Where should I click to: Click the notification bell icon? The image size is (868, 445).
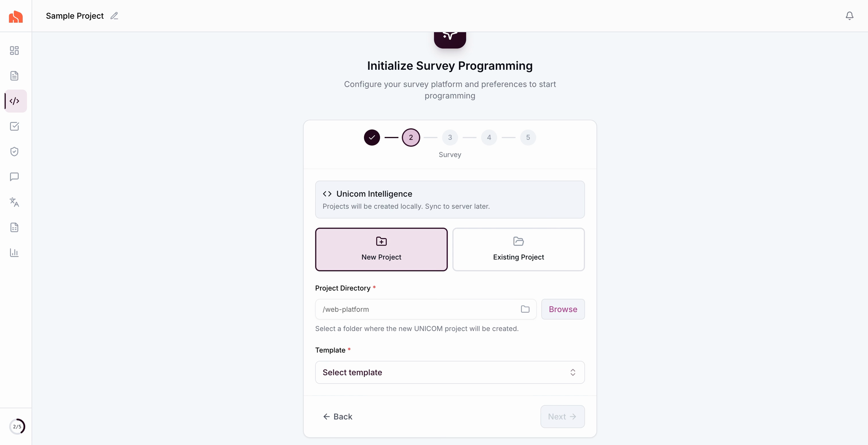tap(849, 16)
